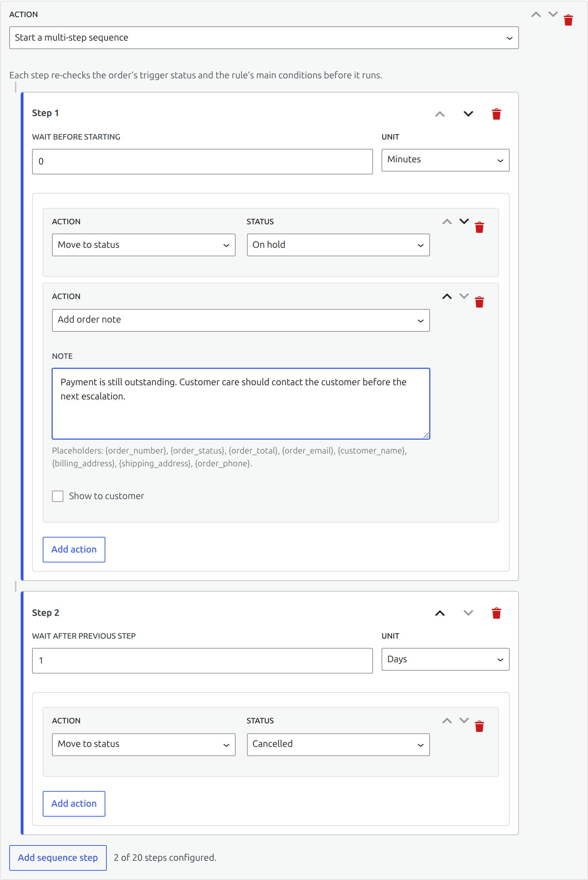Click Add sequence step button
This screenshot has height=880, width=588.
click(58, 858)
